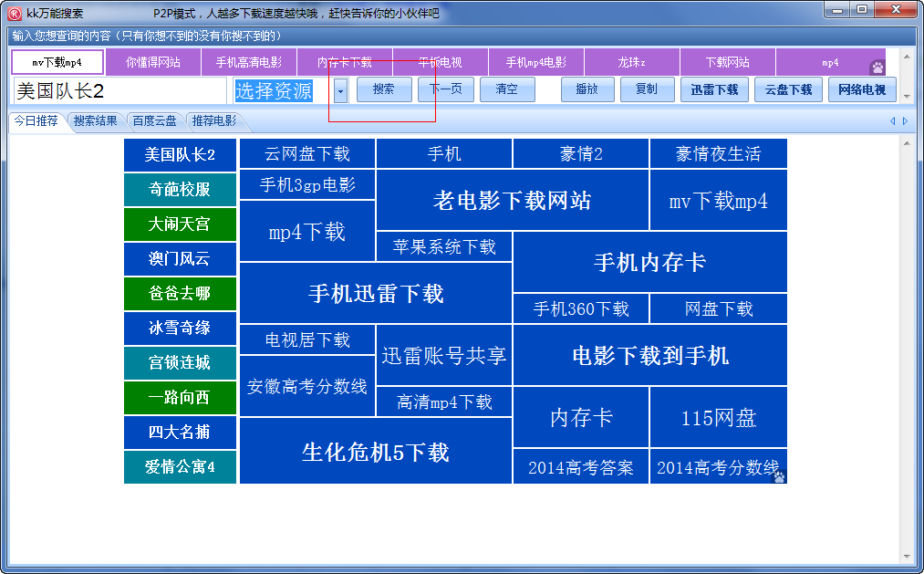Open 网络电视 button
Viewport: 924px width, 574px height.
point(862,89)
